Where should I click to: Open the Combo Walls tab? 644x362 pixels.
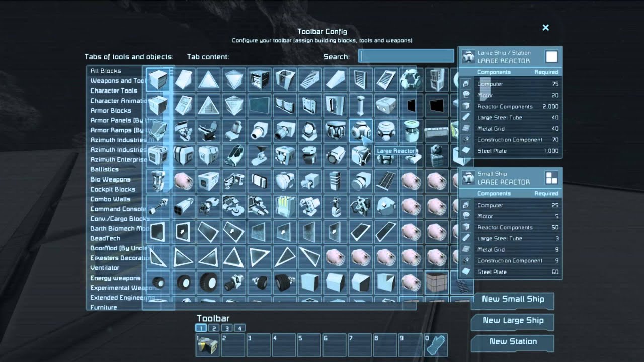click(x=110, y=199)
